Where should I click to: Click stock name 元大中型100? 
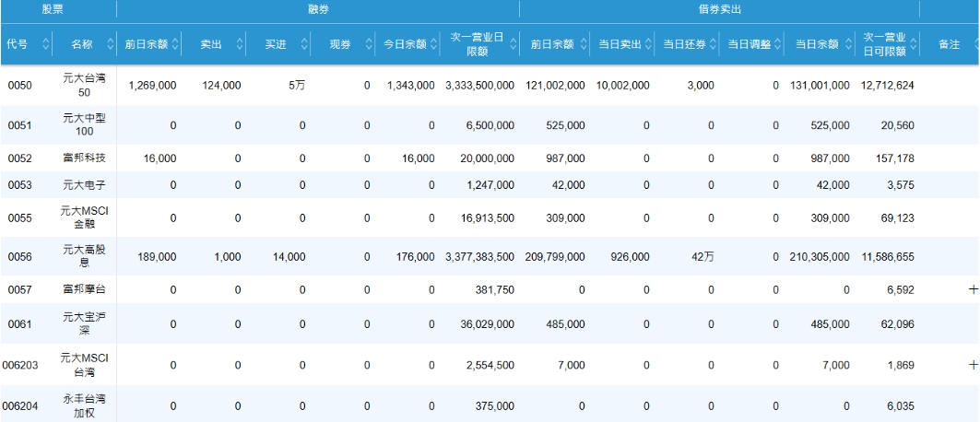click(x=85, y=125)
